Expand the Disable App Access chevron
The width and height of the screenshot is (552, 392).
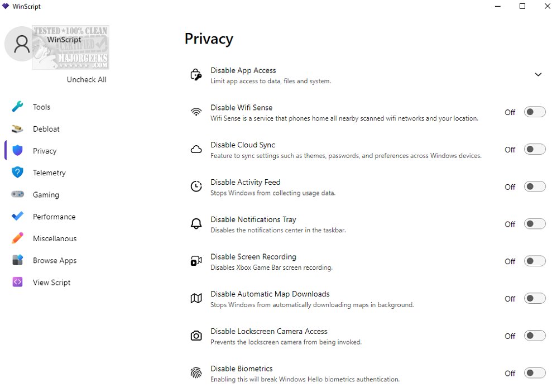[538, 75]
